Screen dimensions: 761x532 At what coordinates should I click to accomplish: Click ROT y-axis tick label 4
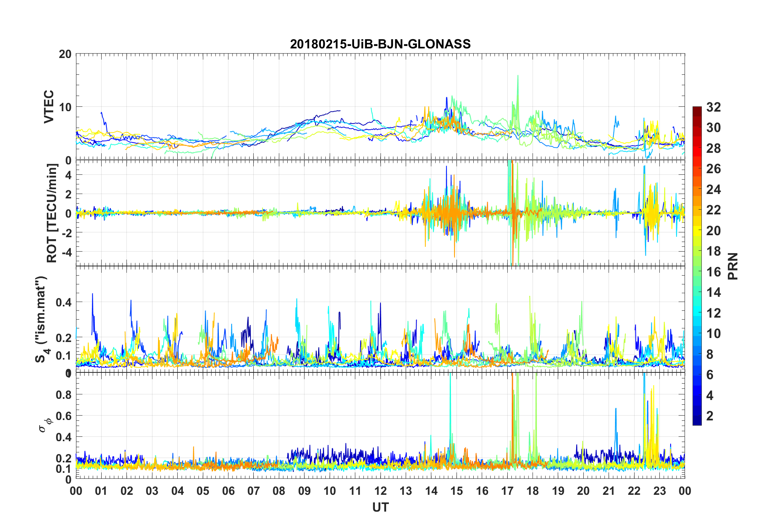[68, 175]
